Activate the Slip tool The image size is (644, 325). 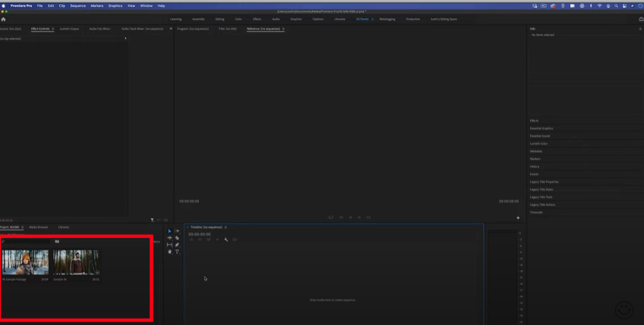point(169,245)
